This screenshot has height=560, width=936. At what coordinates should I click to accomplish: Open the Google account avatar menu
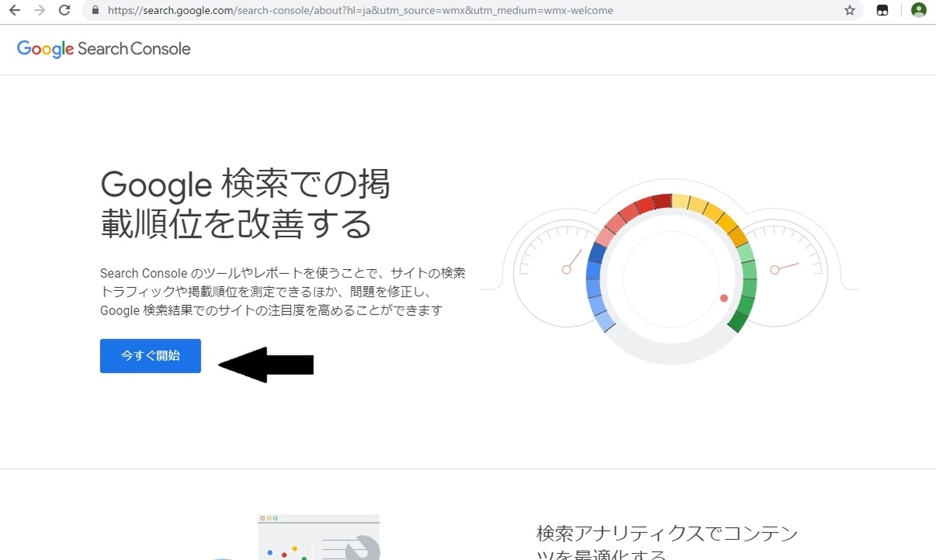point(917,10)
